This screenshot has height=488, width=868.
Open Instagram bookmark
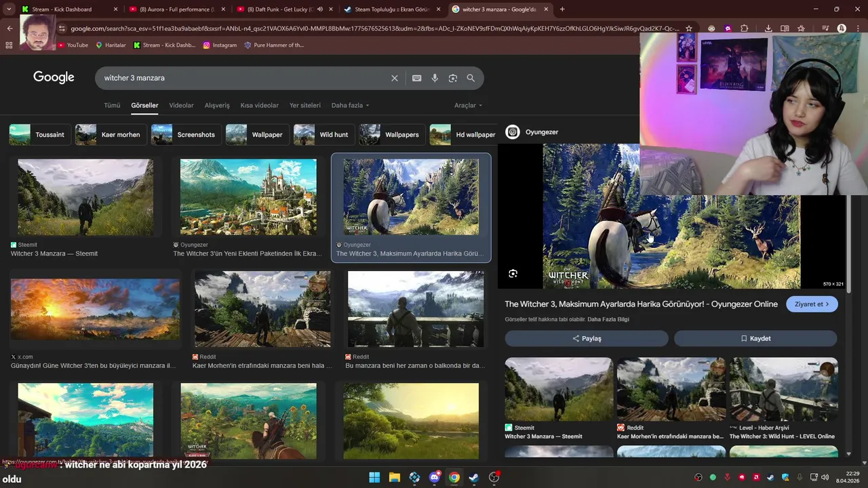(220, 45)
